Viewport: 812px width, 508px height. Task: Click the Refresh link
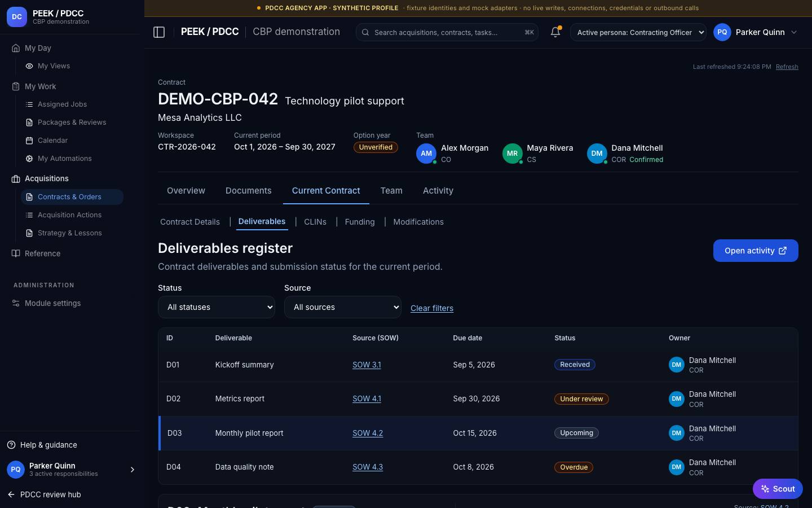(787, 67)
